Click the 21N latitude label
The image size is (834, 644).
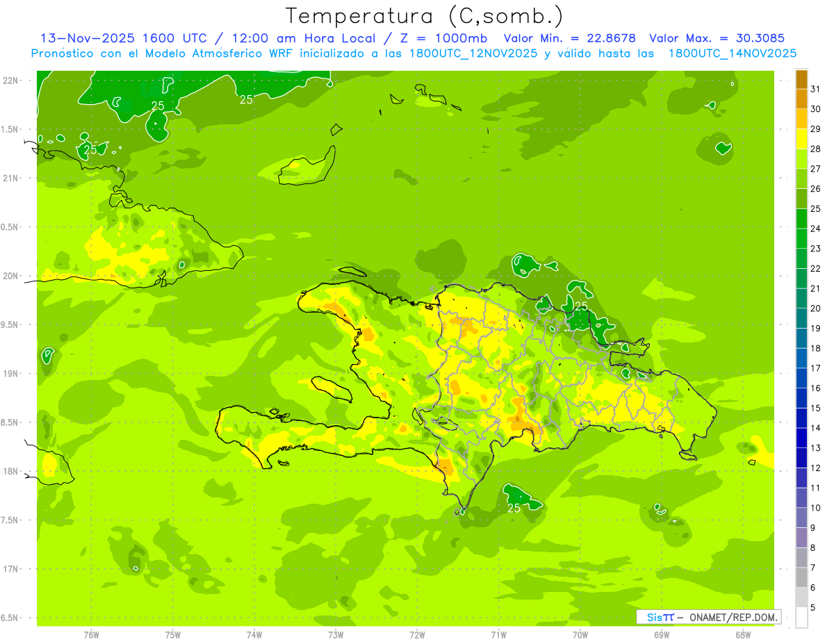(x=11, y=178)
